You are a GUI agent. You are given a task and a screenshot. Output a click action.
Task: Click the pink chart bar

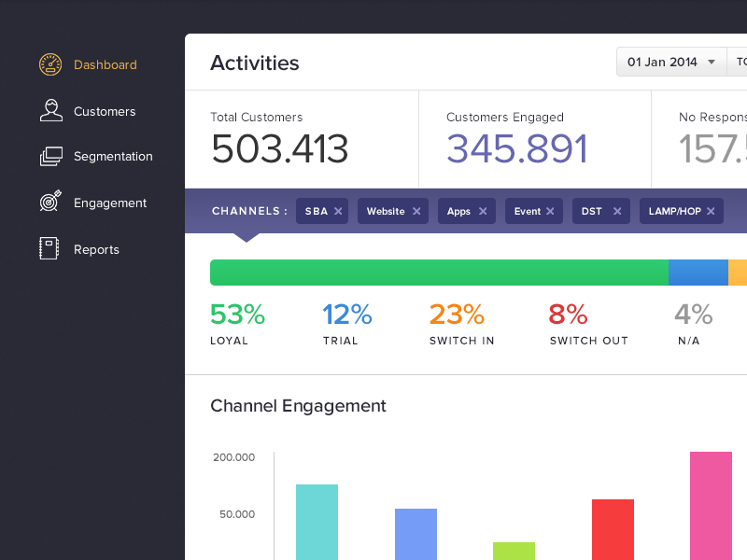711,506
